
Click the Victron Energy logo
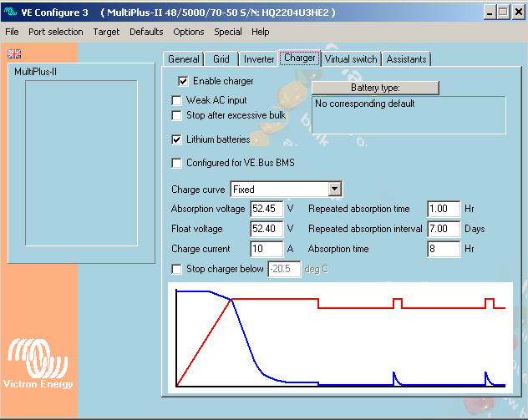coord(38,363)
